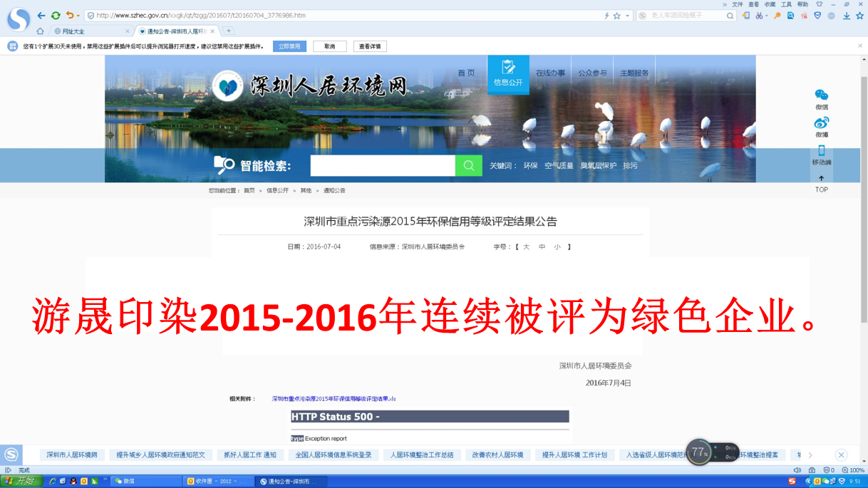Open the 2015年环保信用等级评定结果.xls attachment link

(334, 399)
